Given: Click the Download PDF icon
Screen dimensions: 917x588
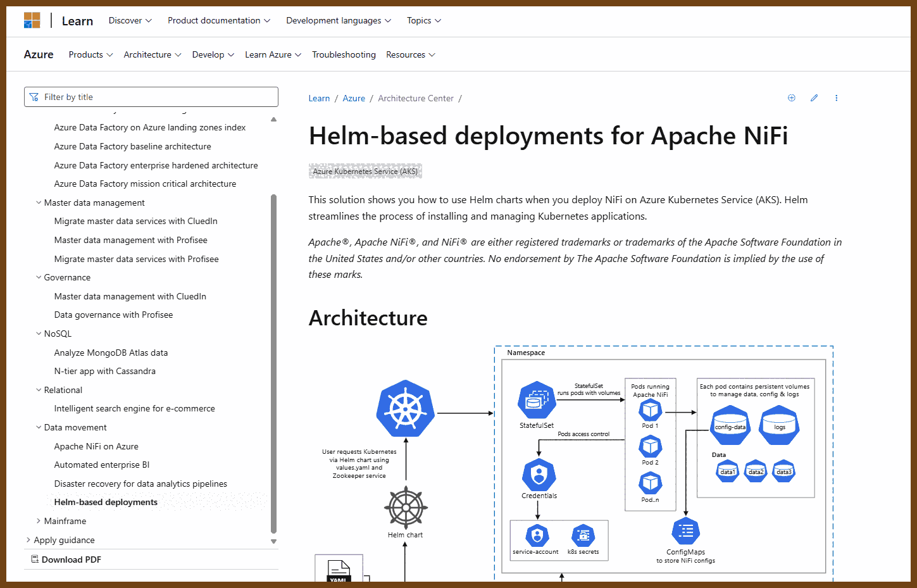Looking at the screenshot, I should 35,560.
